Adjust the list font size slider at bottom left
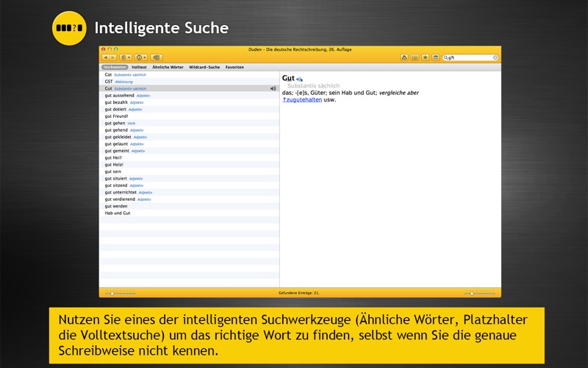Screen dimensions: 588x368 (120, 292)
